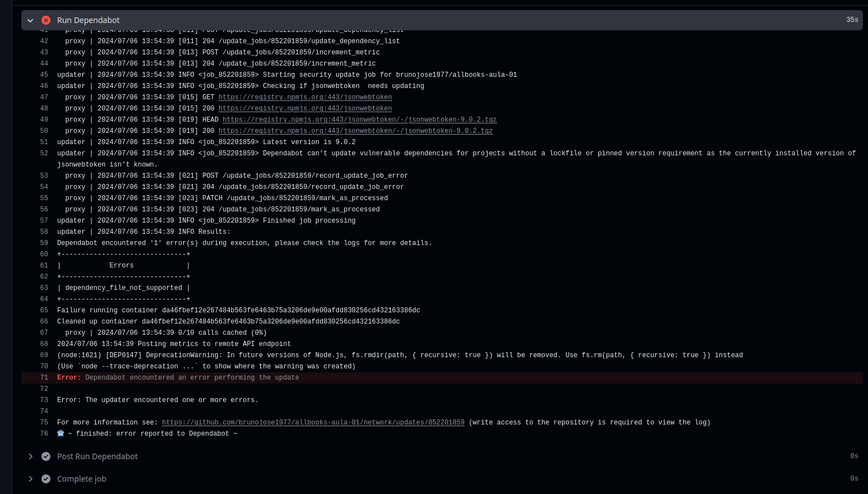Viewport: 868px width, 494px height.
Task: Select log line number 76
Action: (44, 433)
